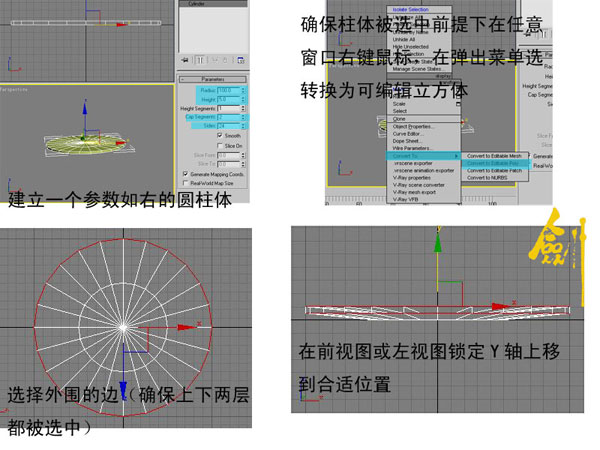Collapse the Parameters rollout
The height and width of the screenshot is (450, 600).
click(x=213, y=79)
